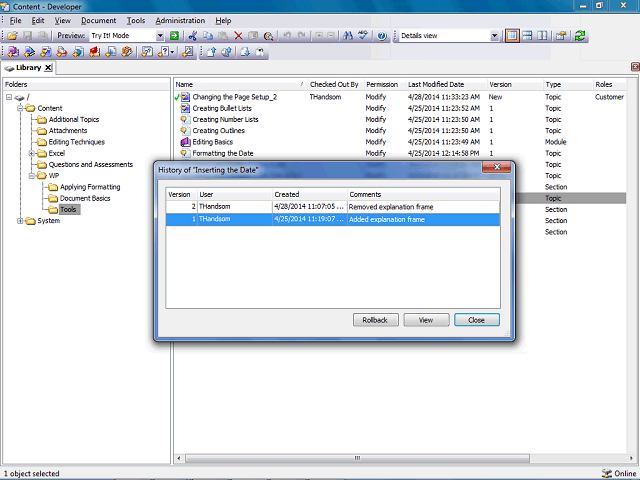This screenshot has width=640, height=480.
Task: Open the Tools menu
Action: click(x=136, y=20)
